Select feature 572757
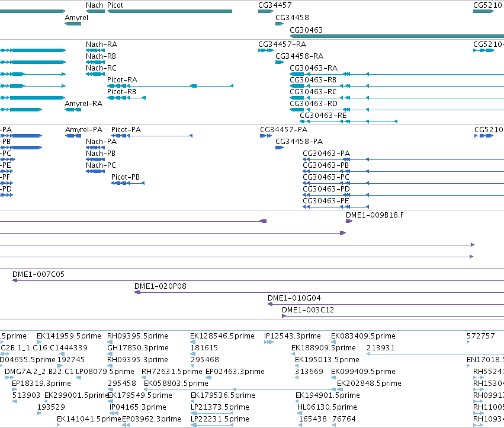504x428 pixels. coord(480,336)
